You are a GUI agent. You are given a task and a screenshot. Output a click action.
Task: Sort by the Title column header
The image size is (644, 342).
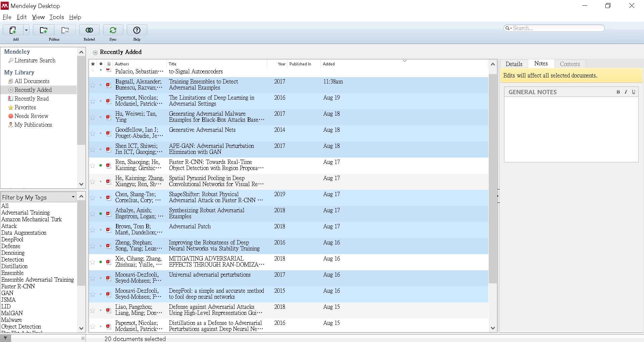[217, 64]
